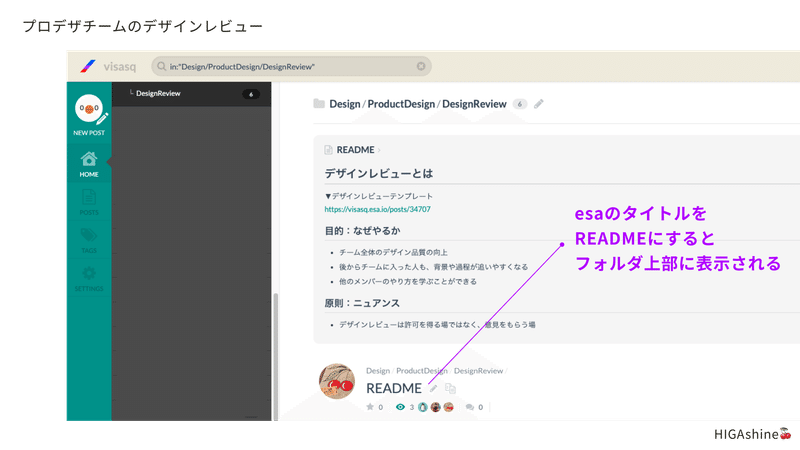Screen dimensions: 800x450
Task: Click the README document icon
Action: [328, 149]
